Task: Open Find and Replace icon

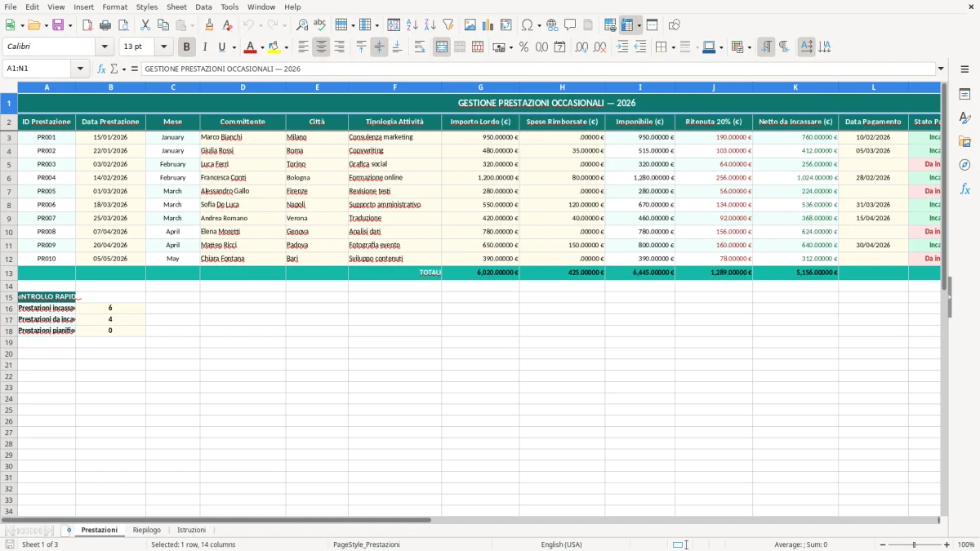Action: (302, 25)
